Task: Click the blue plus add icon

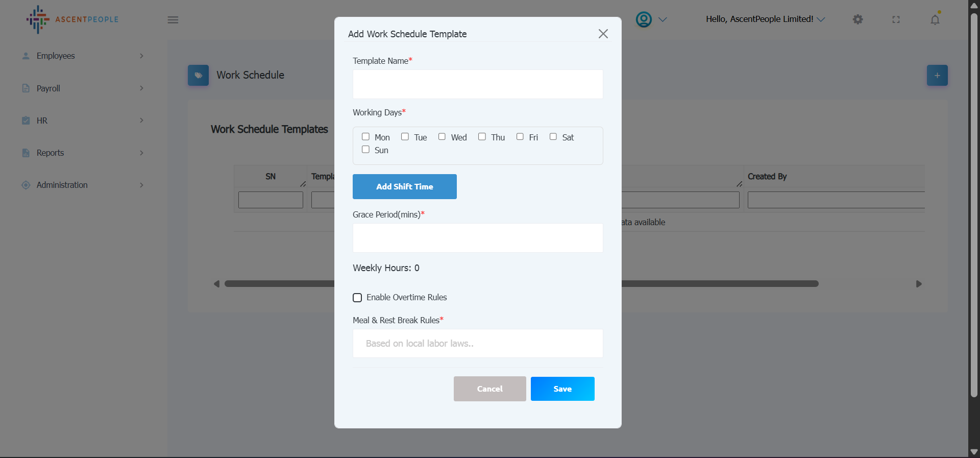Action: click(937, 76)
